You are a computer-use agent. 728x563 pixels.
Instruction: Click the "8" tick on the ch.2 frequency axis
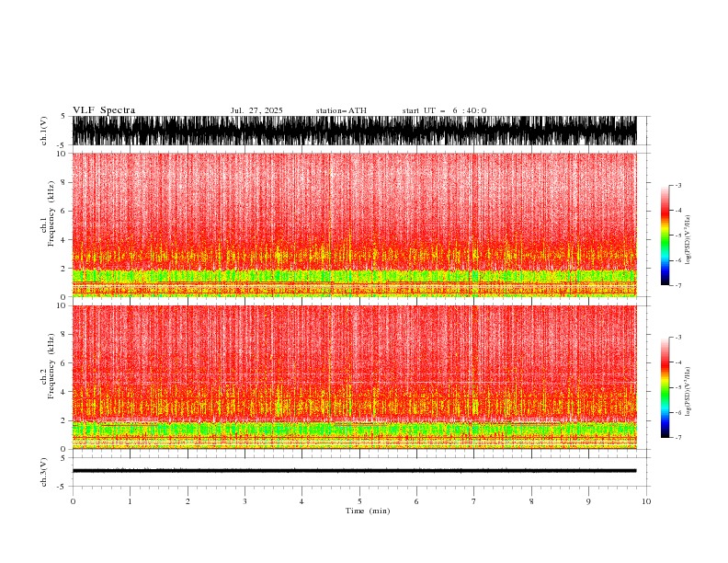[x=63, y=335]
